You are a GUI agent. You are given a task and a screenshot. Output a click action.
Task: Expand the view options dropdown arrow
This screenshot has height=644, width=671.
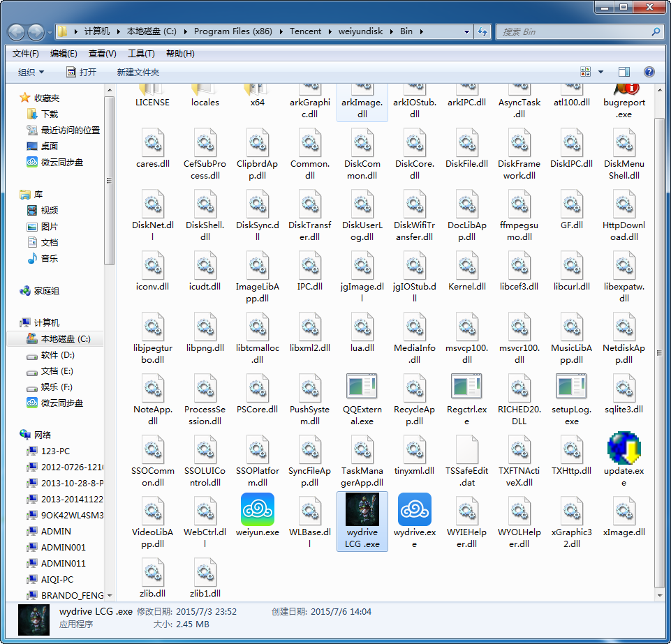pyautogui.click(x=600, y=72)
